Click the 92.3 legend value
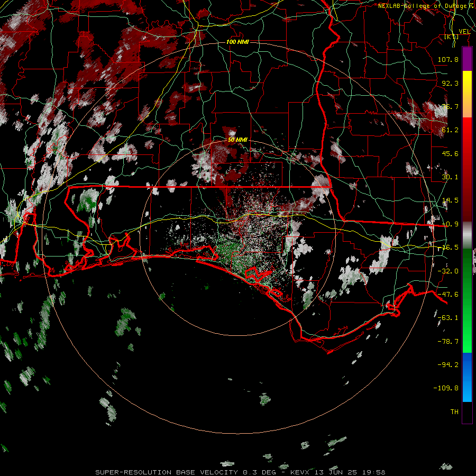The image size is (476, 476). [450, 83]
